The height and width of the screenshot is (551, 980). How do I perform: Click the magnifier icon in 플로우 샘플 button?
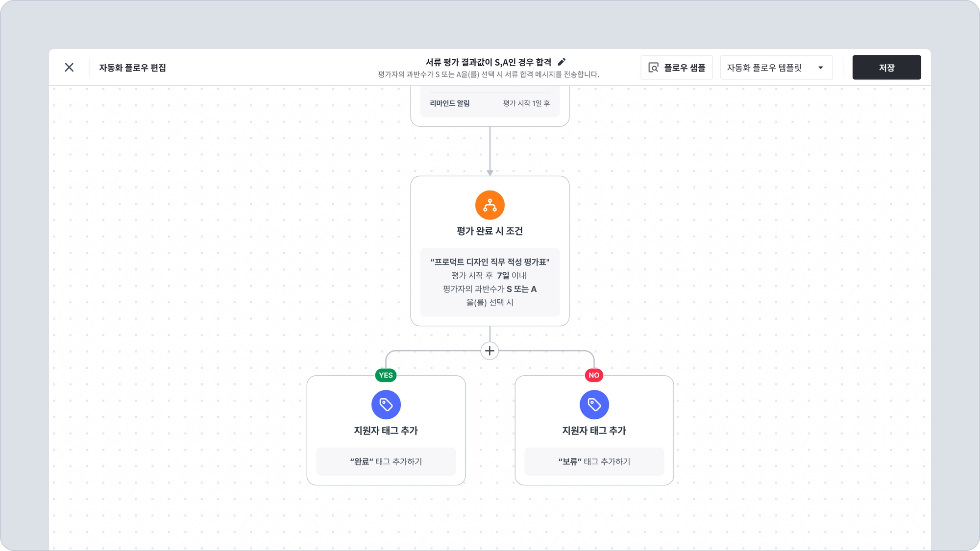[653, 68]
